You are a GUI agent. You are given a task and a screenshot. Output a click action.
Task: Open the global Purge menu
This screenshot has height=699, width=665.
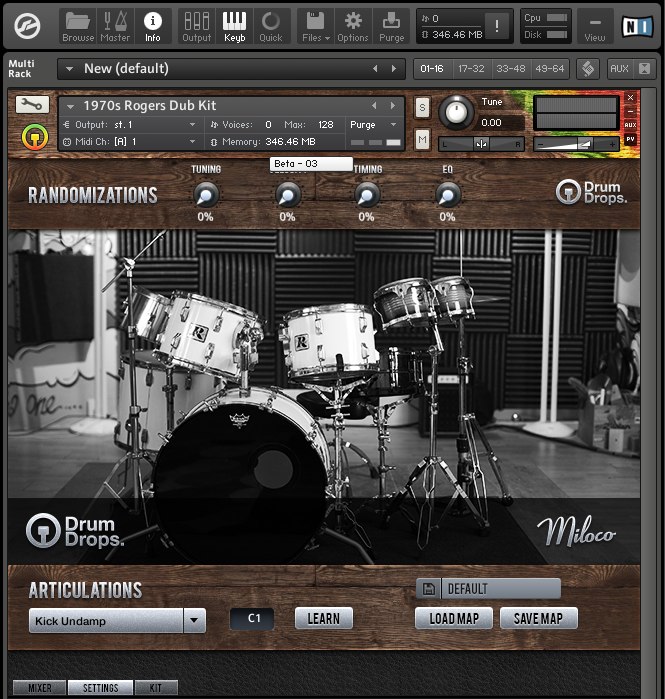tap(391, 27)
